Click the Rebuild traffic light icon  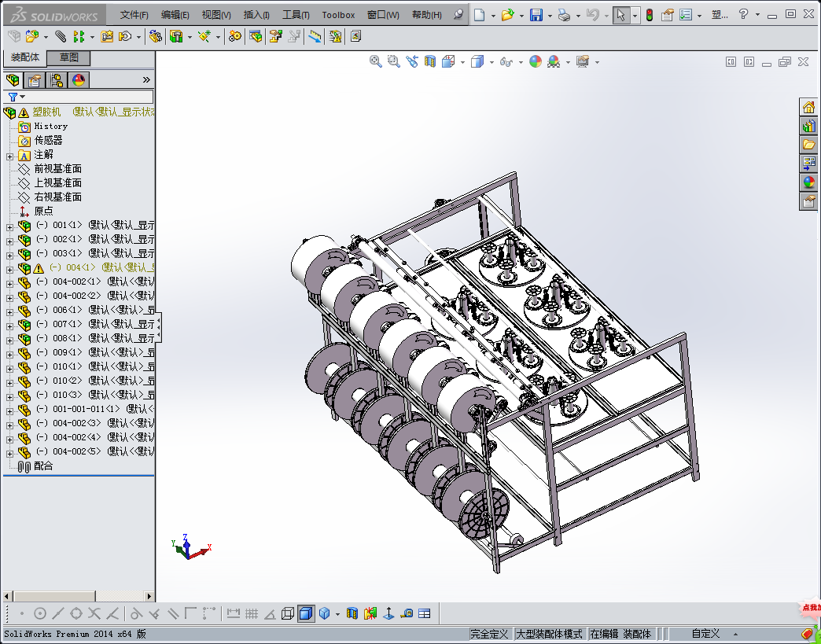point(649,15)
